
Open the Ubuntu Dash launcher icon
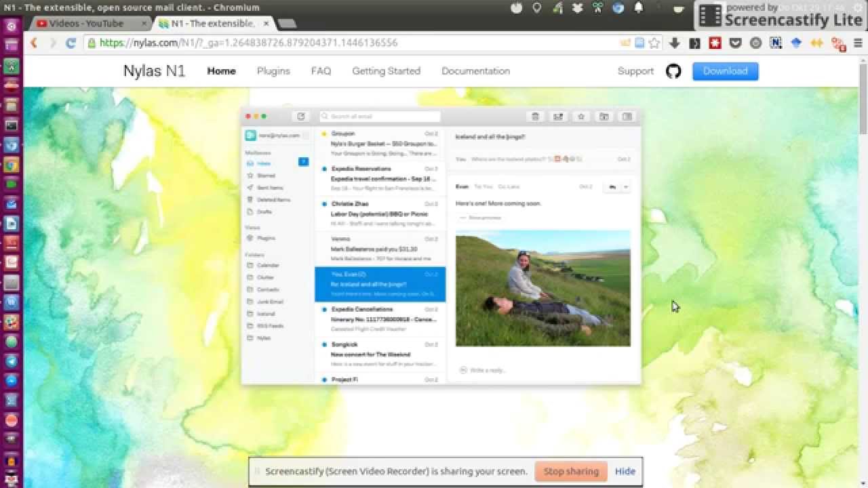[11, 26]
